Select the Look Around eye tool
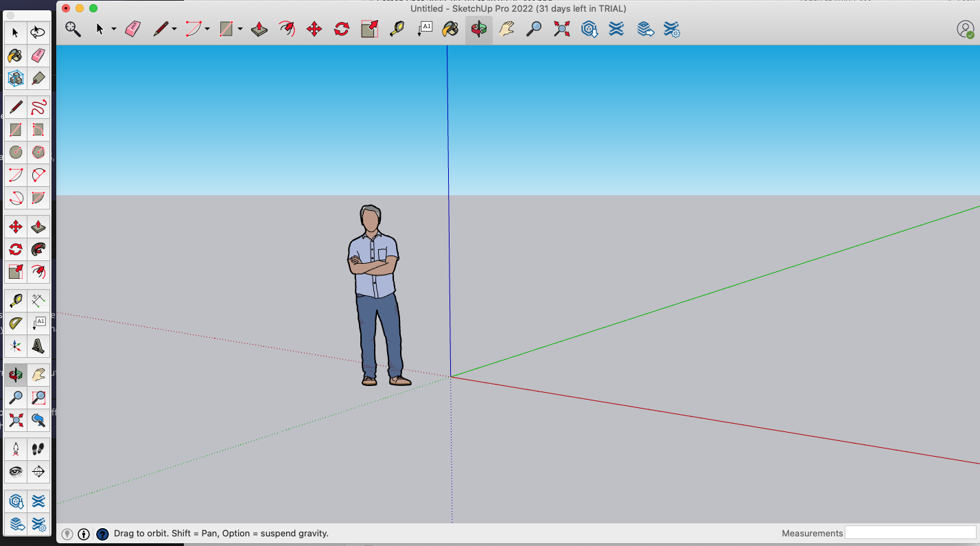This screenshot has height=546, width=980. click(x=16, y=472)
